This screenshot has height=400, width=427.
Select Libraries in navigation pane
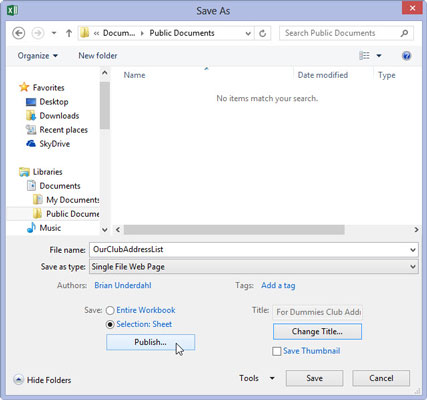(x=47, y=172)
